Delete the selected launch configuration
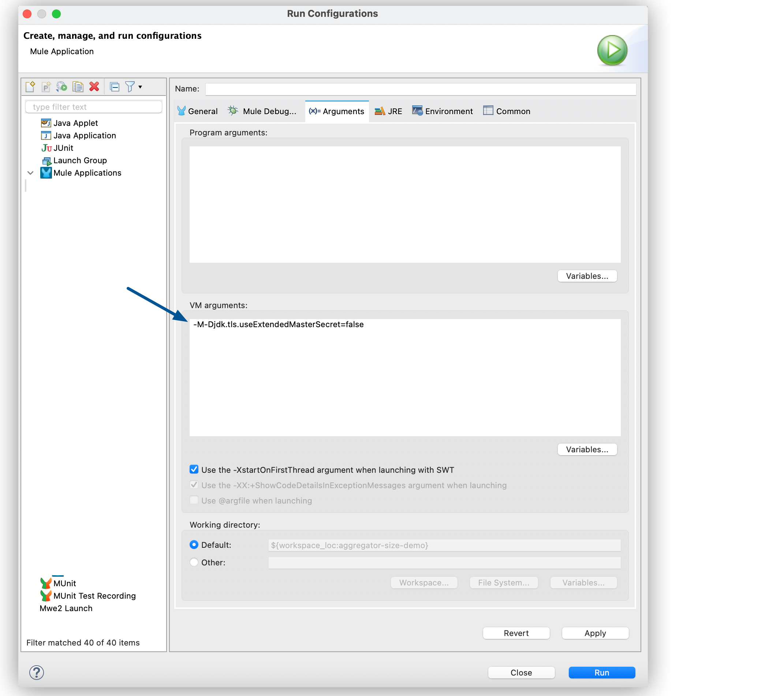The image size is (784, 696). click(94, 86)
